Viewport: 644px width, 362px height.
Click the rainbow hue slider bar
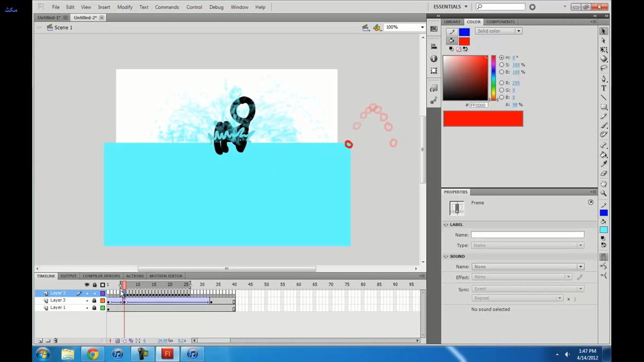(493, 78)
